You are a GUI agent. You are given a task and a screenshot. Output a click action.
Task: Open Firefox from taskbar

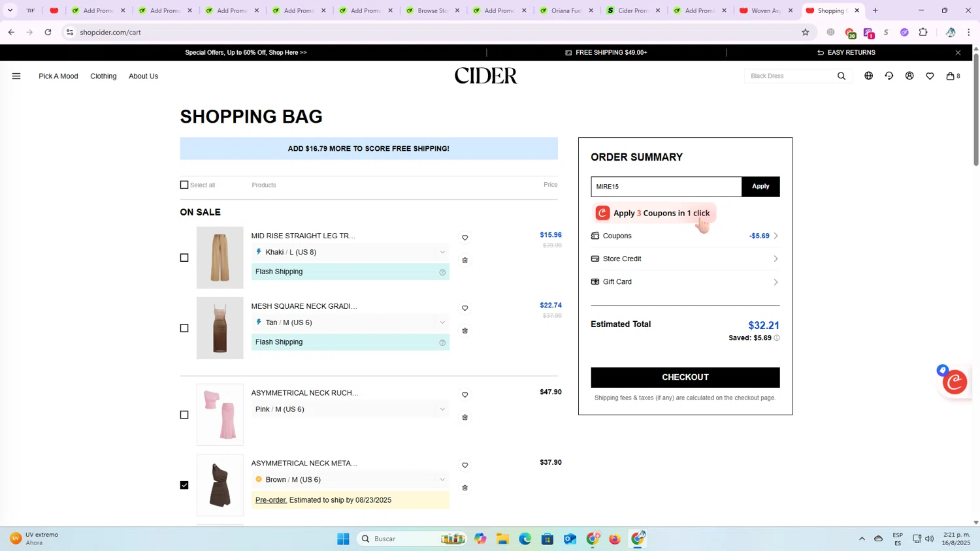click(x=615, y=539)
